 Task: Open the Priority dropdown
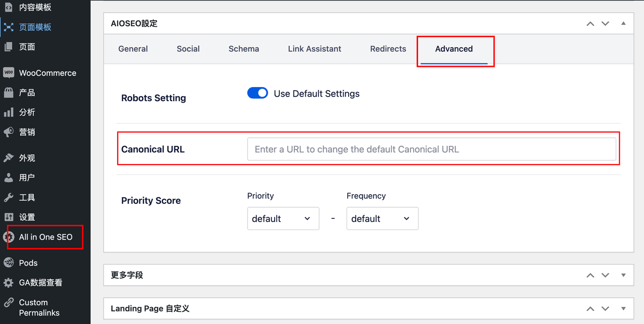tap(283, 218)
